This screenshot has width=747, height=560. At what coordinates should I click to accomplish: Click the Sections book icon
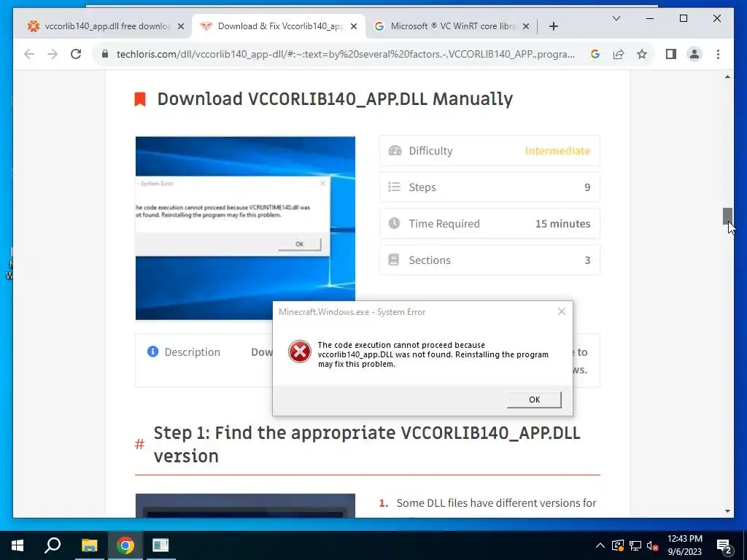[394, 260]
